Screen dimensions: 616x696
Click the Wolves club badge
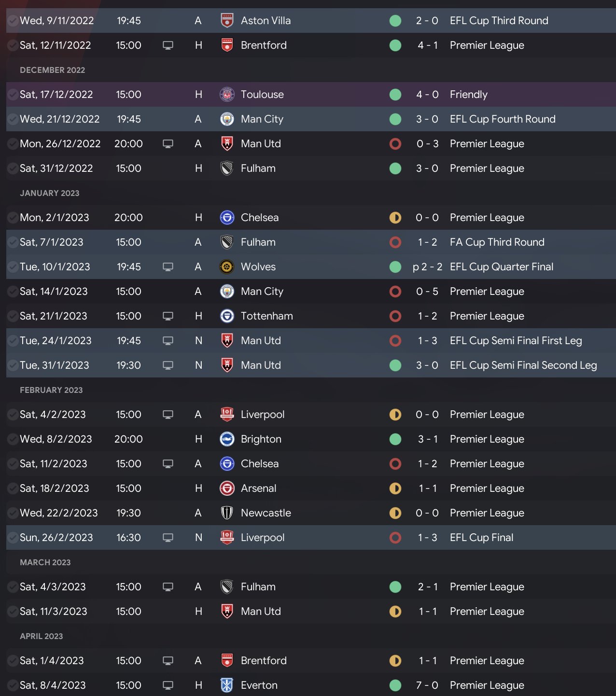227,267
